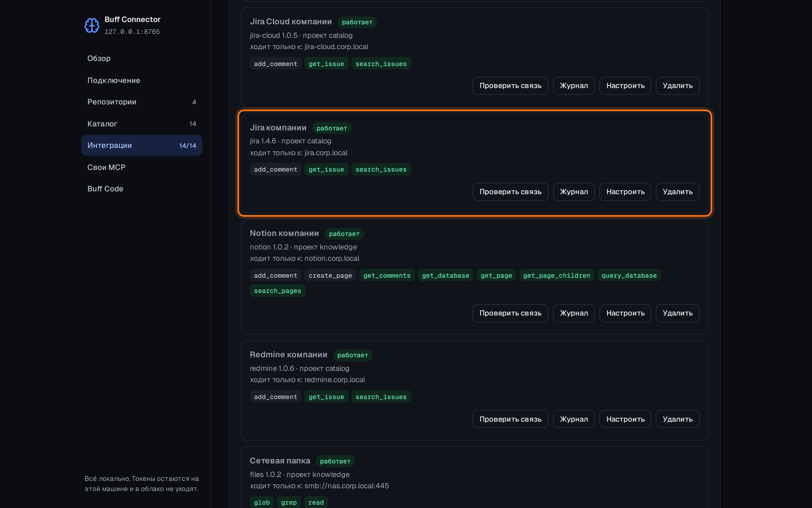Open Каталог from the sidebar
812x508 pixels.
(142, 124)
